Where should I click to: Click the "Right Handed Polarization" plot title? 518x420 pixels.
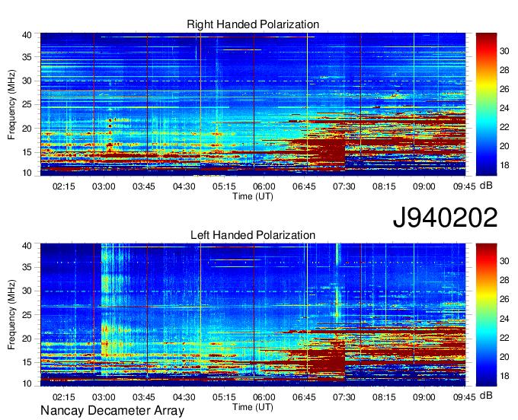pos(253,24)
